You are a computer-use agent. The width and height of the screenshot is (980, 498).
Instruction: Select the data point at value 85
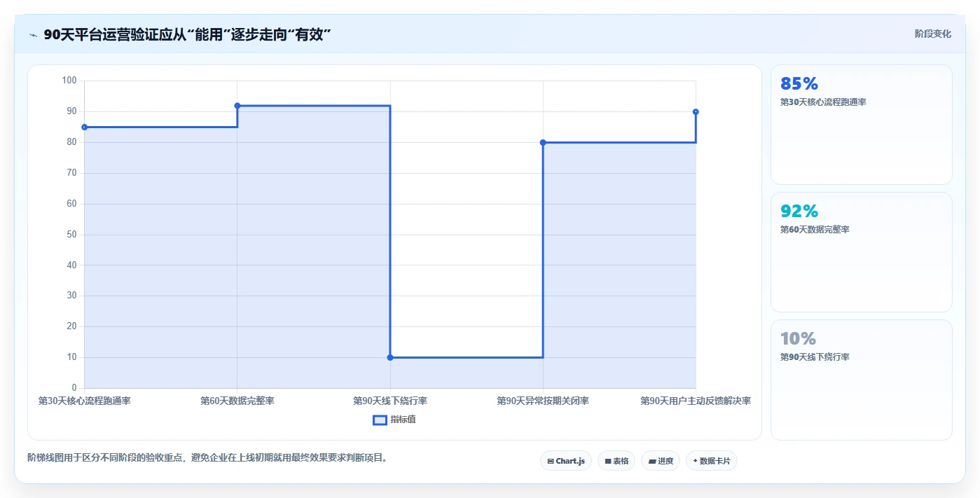pos(85,127)
